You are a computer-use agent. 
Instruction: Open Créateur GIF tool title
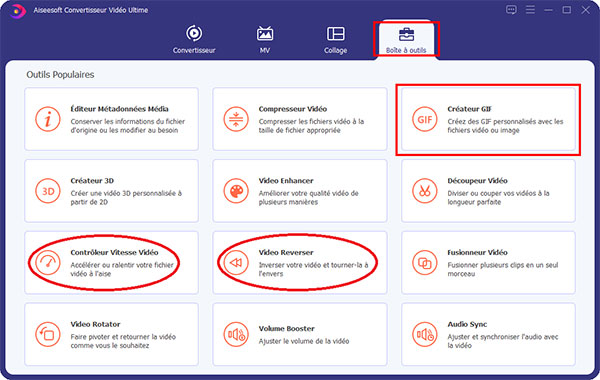click(x=470, y=109)
